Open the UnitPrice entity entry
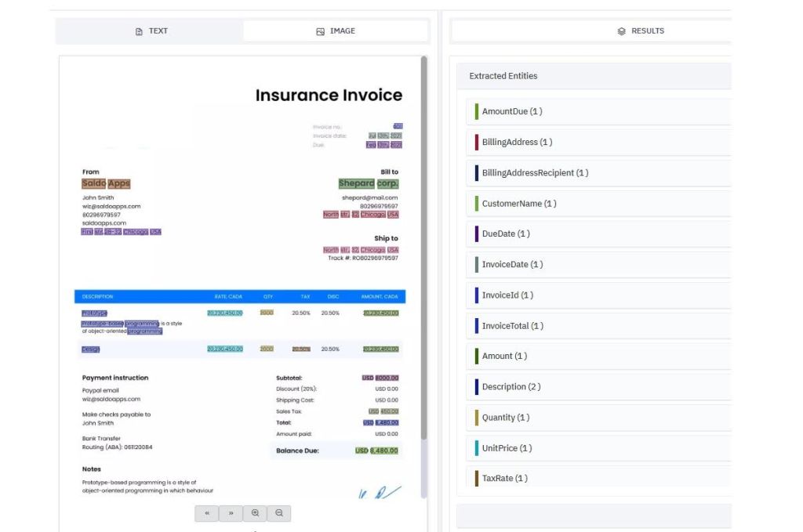 (x=594, y=447)
